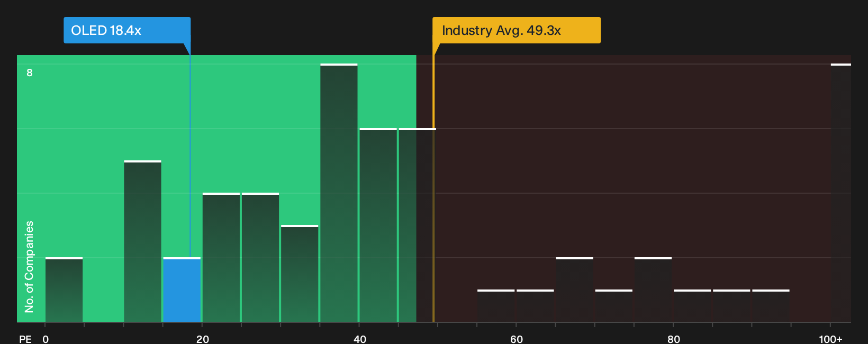Select the highlighted blue OLED bar
The height and width of the screenshot is (344, 868).
click(x=182, y=290)
